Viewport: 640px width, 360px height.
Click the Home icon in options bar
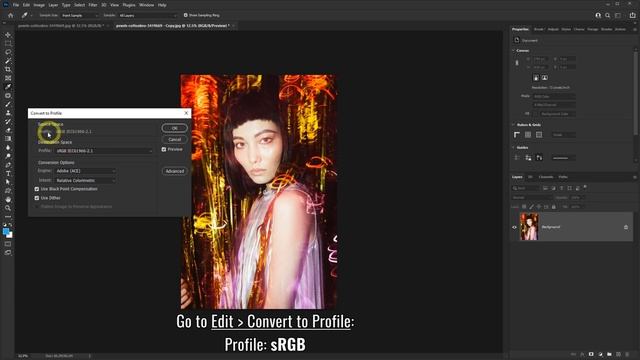click(x=11, y=15)
